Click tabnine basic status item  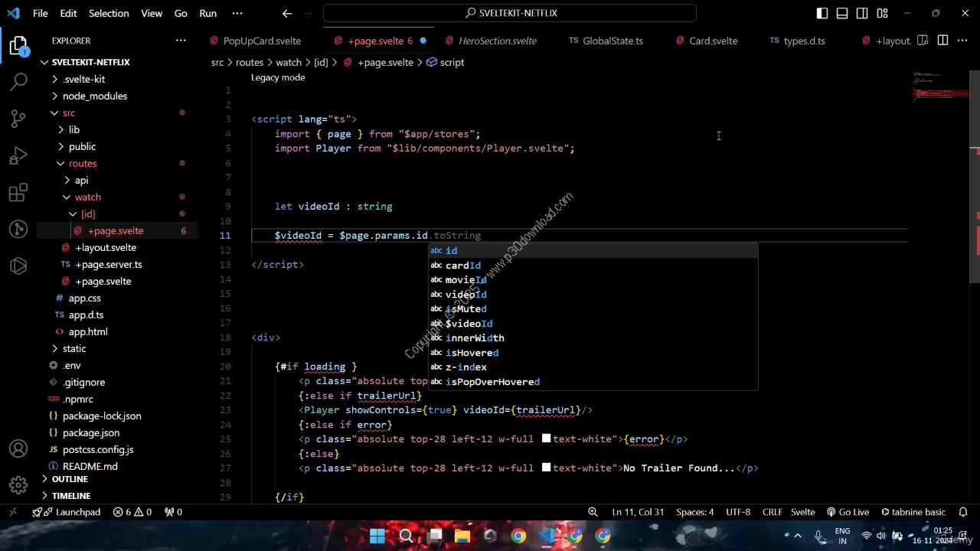pyautogui.click(x=913, y=512)
